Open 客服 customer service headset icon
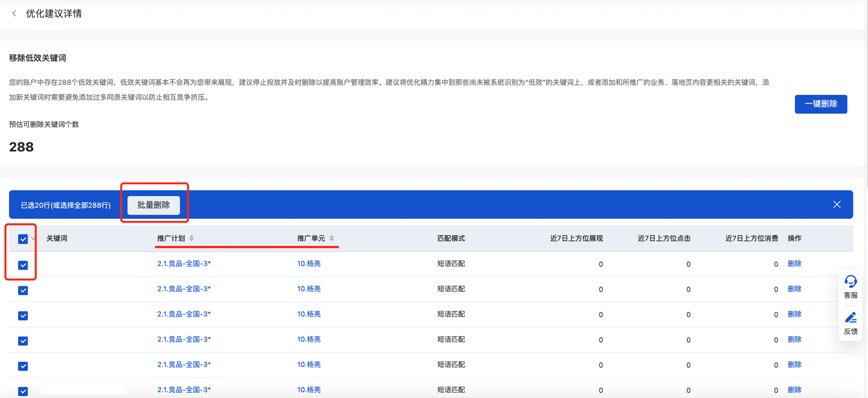 click(851, 282)
